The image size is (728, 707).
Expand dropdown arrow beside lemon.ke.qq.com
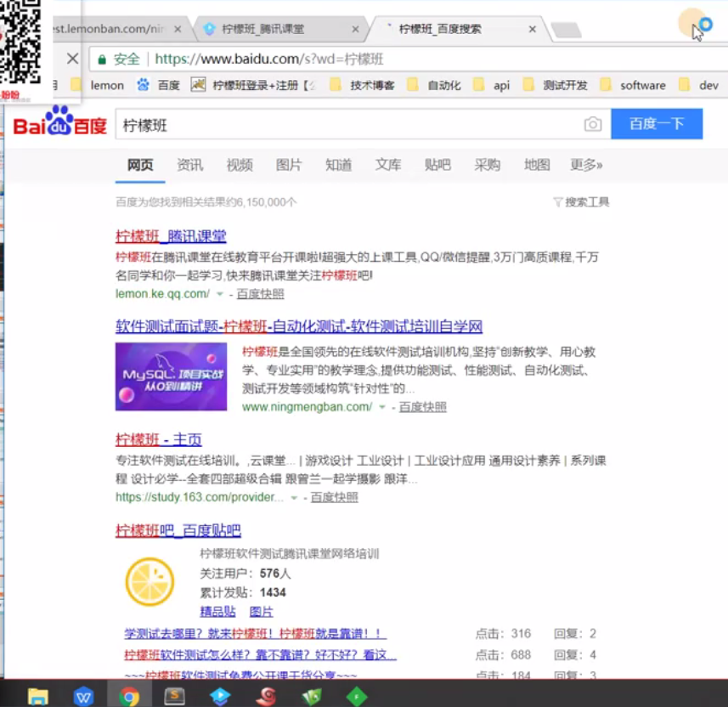click(x=220, y=294)
